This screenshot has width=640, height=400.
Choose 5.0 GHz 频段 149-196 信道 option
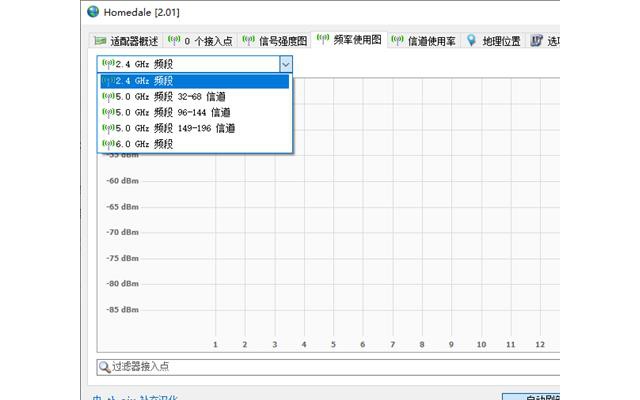(195, 128)
